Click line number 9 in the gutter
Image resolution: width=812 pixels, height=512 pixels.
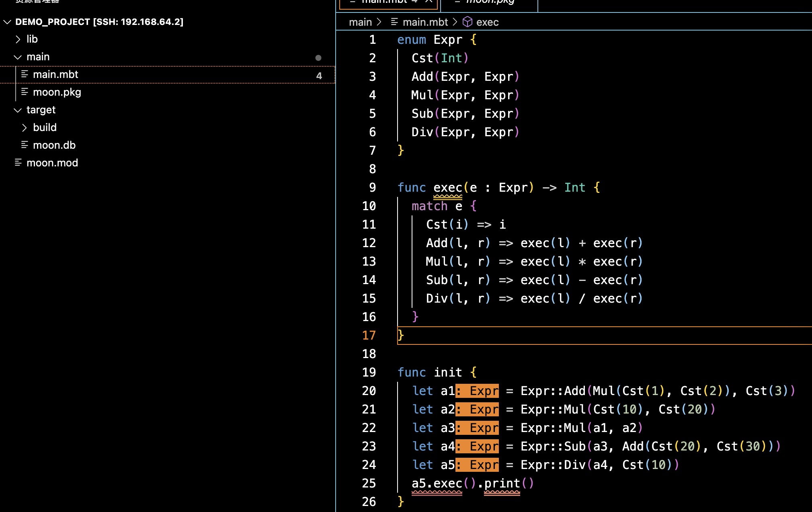(x=373, y=187)
